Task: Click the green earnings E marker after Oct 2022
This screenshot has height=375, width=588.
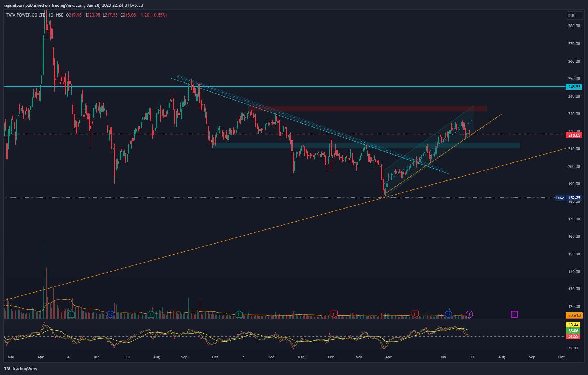Action: (x=239, y=314)
